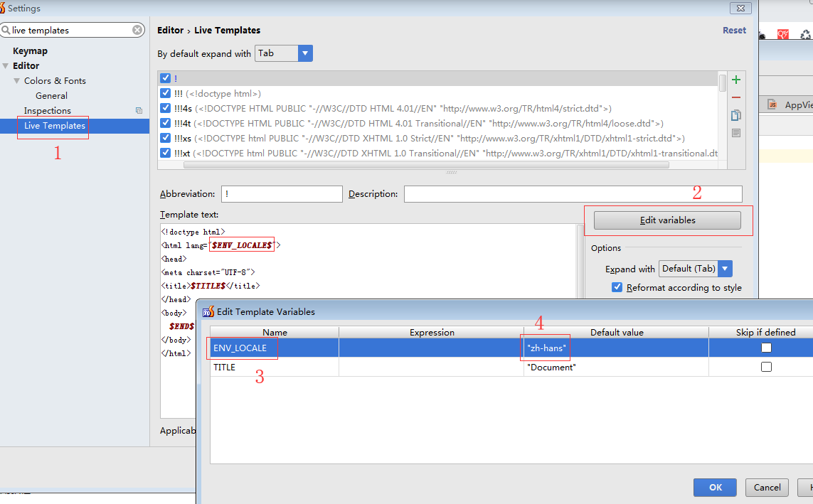The width and height of the screenshot is (813, 504).
Task: Select the "!!!4t" HTML Transitional template row
Action: [438, 123]
